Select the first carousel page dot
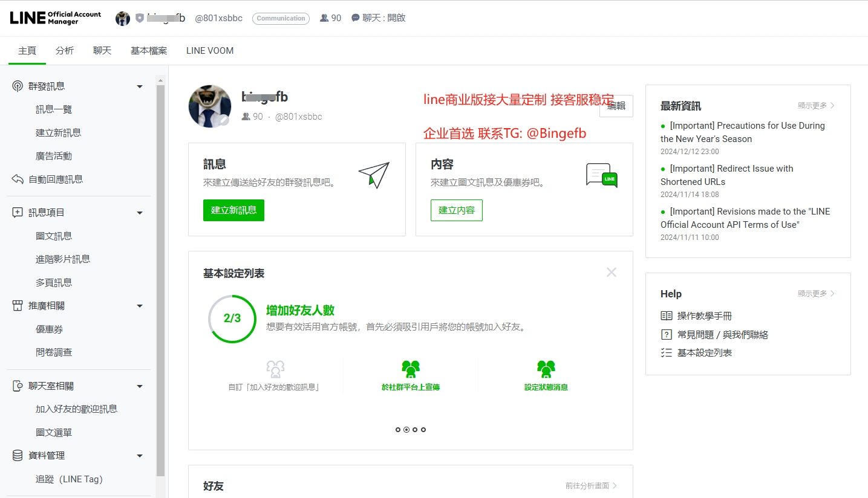 (398, 430)
